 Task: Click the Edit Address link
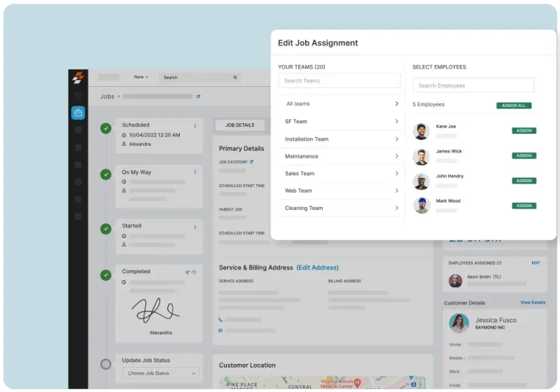(317, 267)
